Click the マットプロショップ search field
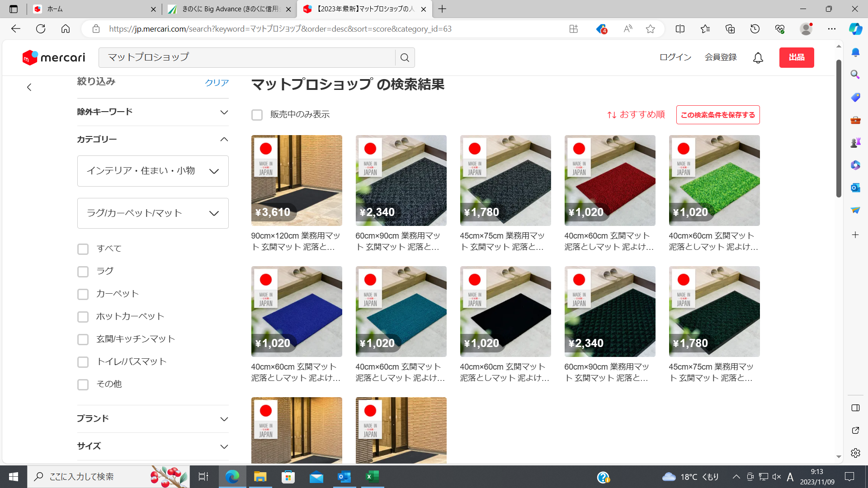The height and width of the screenshot is (488, 868). click(x=247, y=58)
